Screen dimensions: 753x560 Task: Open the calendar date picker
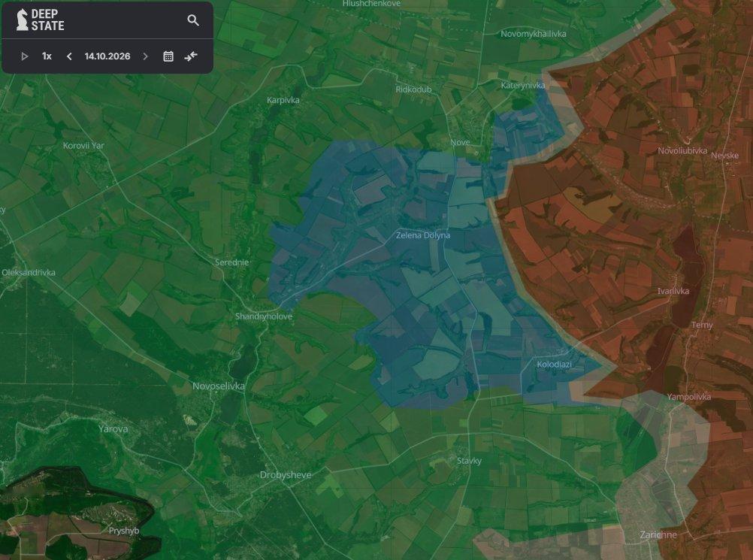[x=168, y=56]
